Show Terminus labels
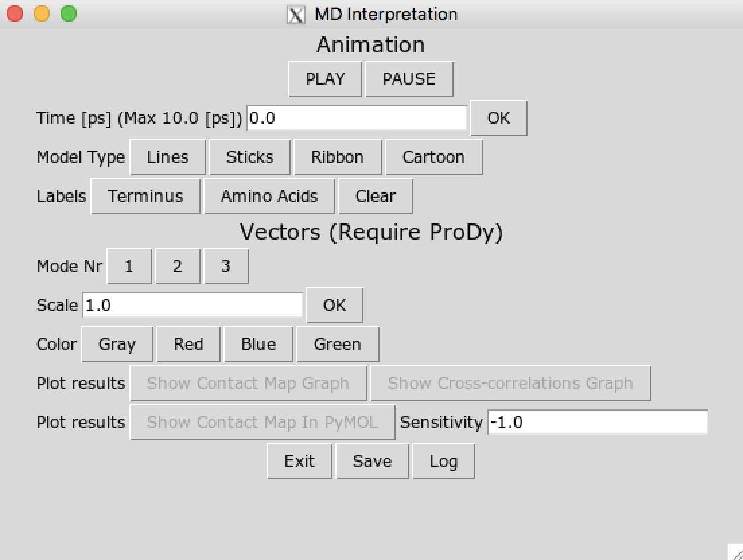The image size is (743, 560). point(145,196)
